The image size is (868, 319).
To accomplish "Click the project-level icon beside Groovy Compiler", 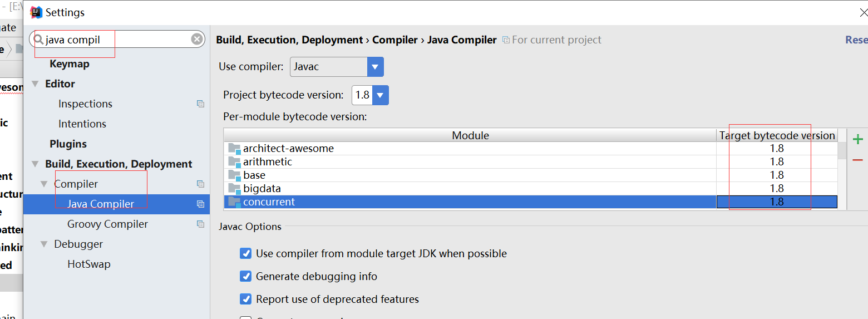I will tap(200, 224).
